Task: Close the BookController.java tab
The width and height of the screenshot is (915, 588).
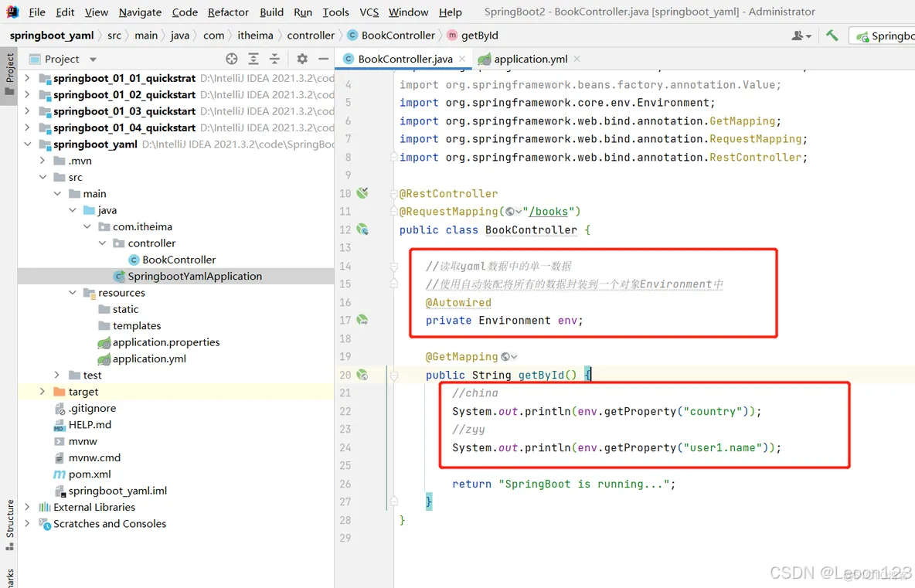Action: click(462, 59)
